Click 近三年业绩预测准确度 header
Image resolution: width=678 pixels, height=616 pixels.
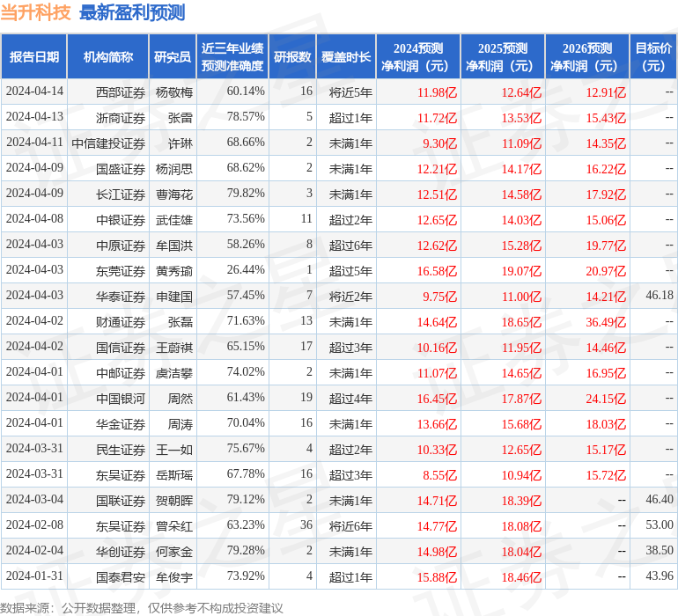232,56
